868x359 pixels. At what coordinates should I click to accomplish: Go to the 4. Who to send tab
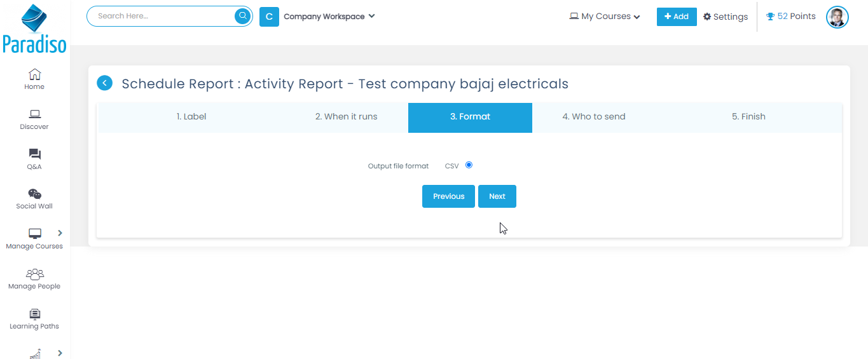593,117
